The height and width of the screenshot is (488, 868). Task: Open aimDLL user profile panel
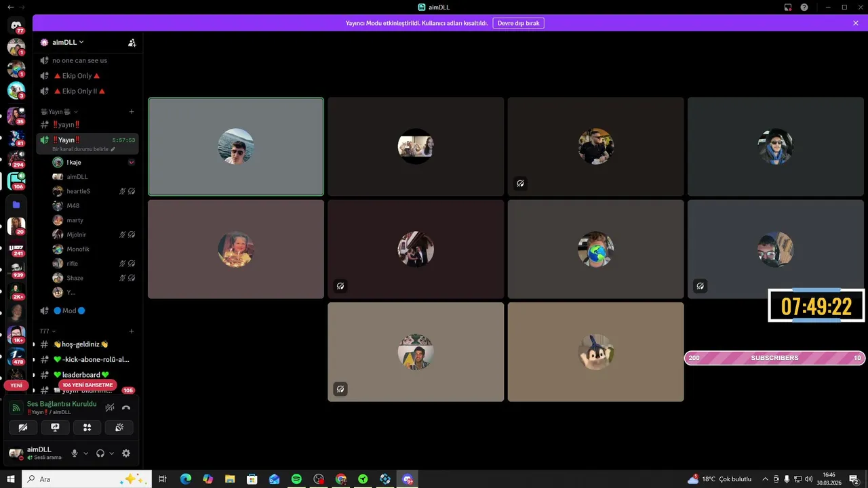37,453
